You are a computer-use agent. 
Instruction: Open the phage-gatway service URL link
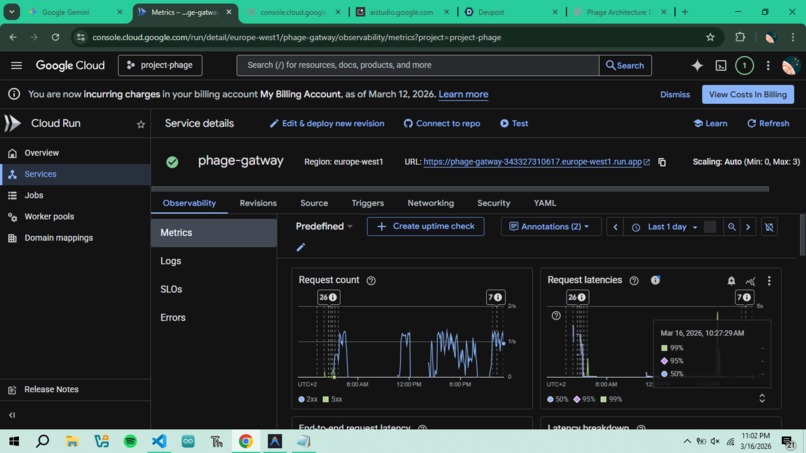pyautogui.click(x=533, y=162)
